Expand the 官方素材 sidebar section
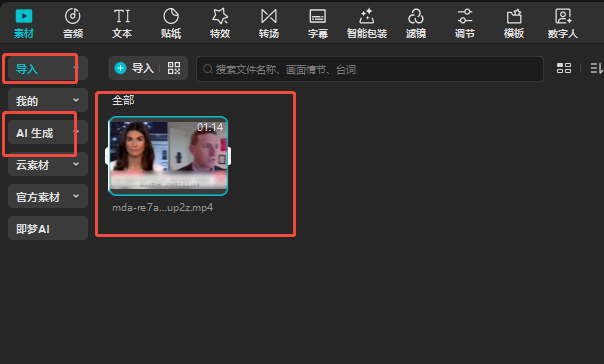 [48, 196]
